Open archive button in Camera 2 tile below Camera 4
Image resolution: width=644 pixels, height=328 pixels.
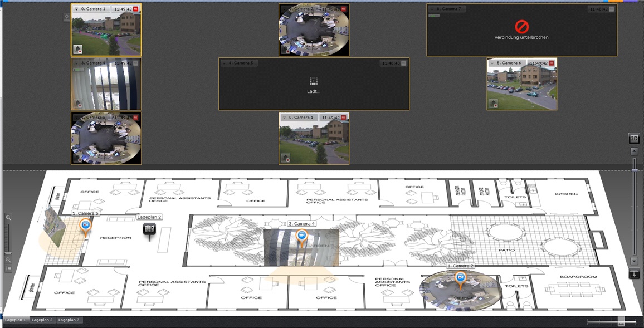tap(79, 158)
